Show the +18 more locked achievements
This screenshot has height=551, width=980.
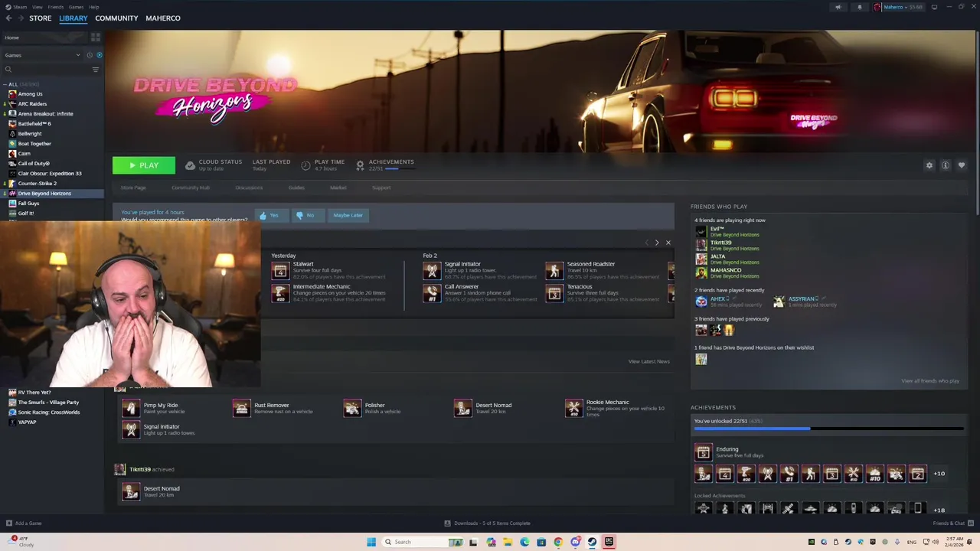tap(939, 510)
